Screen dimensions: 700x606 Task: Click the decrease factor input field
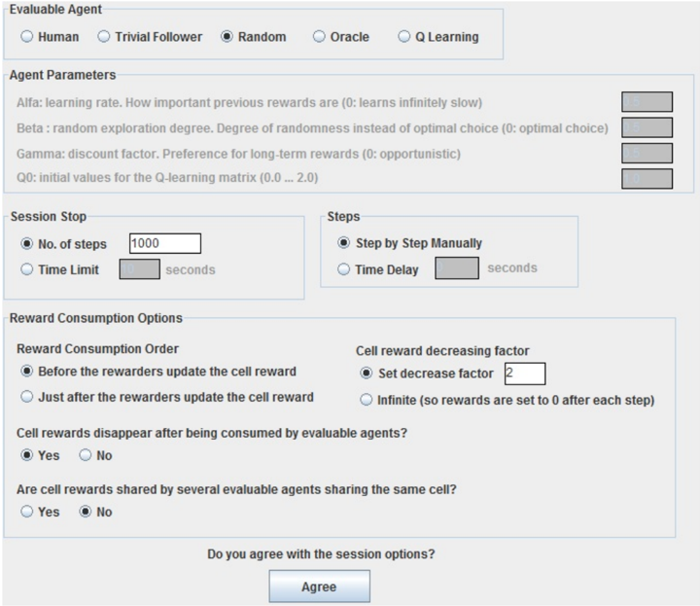click(x=525, y=374)
